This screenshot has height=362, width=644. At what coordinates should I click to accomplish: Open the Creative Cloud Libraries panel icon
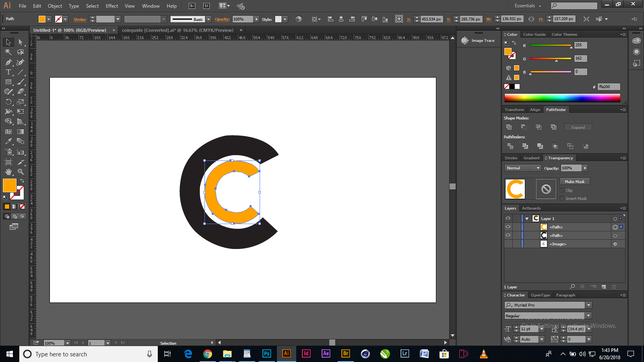click(636, 41)
